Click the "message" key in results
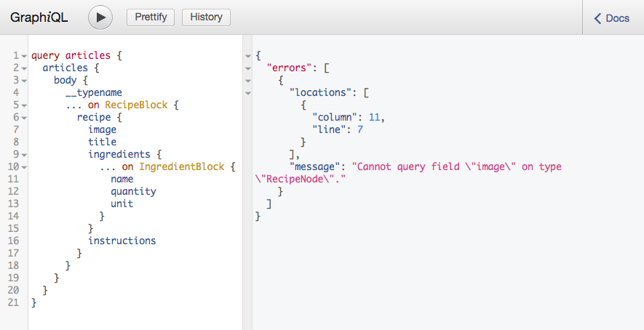Viewport: 644px width, 330px height. (x=317, y=166)
